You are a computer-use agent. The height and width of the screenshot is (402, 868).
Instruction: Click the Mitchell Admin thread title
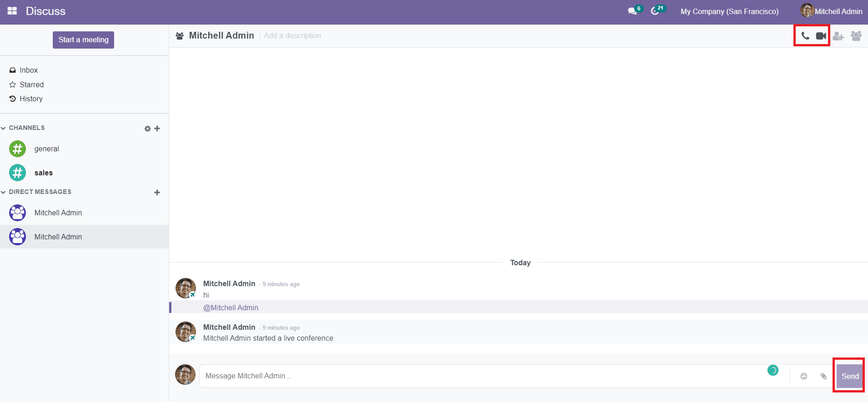point(221,35)
